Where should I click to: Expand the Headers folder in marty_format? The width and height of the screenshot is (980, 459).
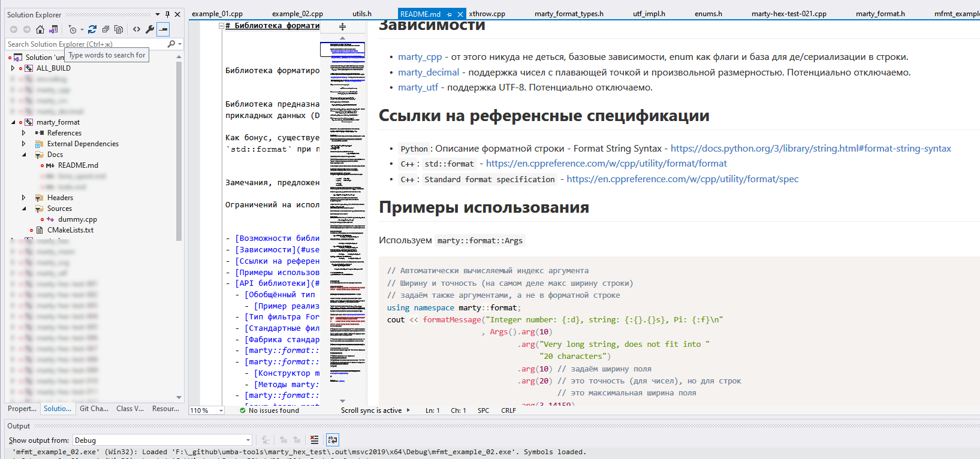(23, 198)
